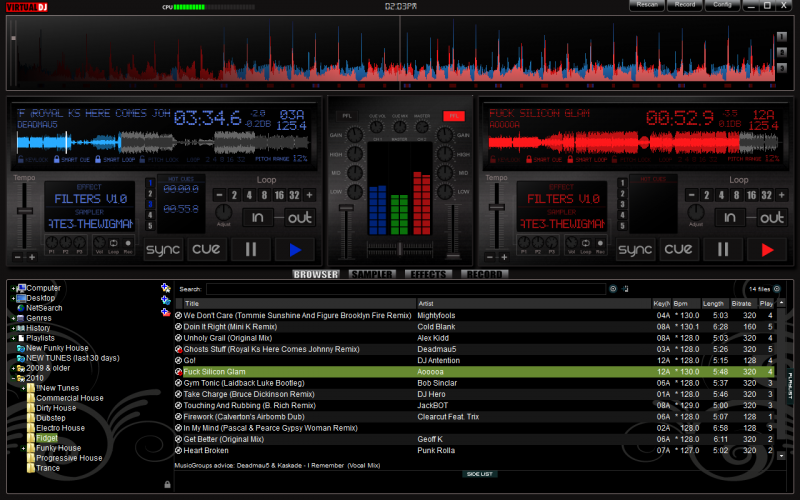This screenshot has height=500, width=800.
Task: Toggle Pitch Lock on the left deck
Action: [x=159, y=160]
